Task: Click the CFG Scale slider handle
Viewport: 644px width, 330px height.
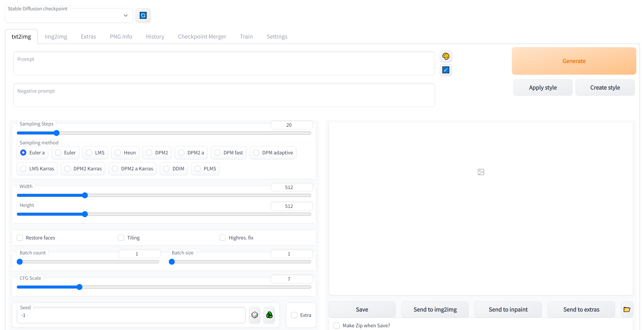Action: click(79, 287)
